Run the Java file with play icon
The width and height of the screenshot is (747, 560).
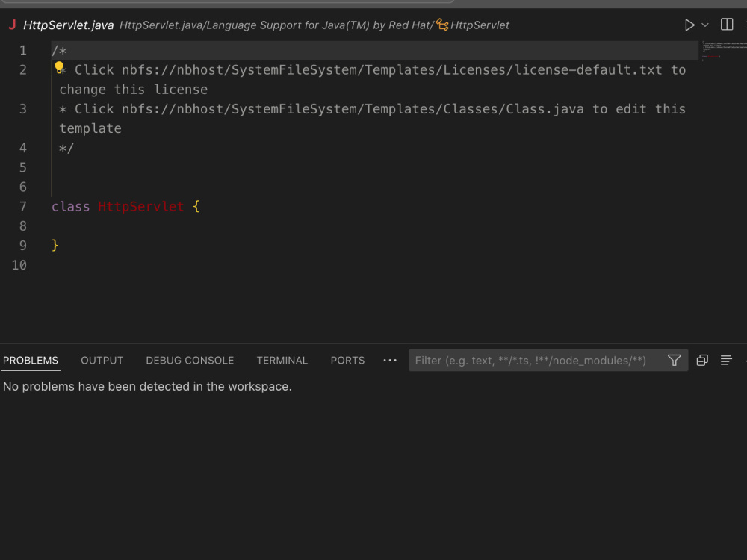(689, 25)
